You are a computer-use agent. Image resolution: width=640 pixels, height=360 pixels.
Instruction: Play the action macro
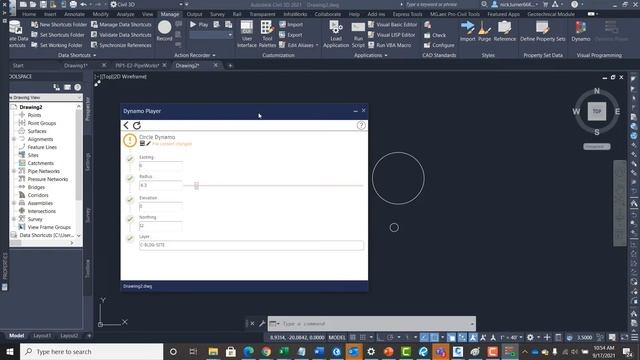199,24
